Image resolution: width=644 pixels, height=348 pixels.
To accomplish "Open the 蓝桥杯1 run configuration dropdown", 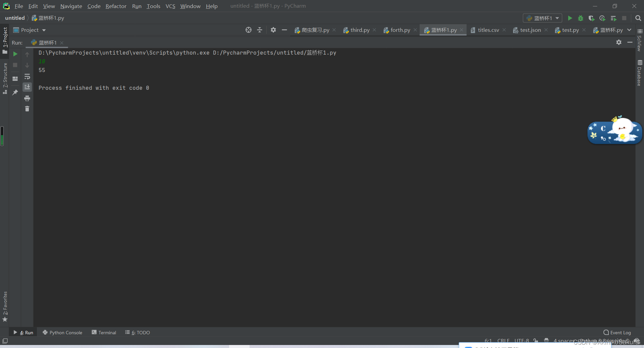I will pyautogui.click(x=556, y=18).
